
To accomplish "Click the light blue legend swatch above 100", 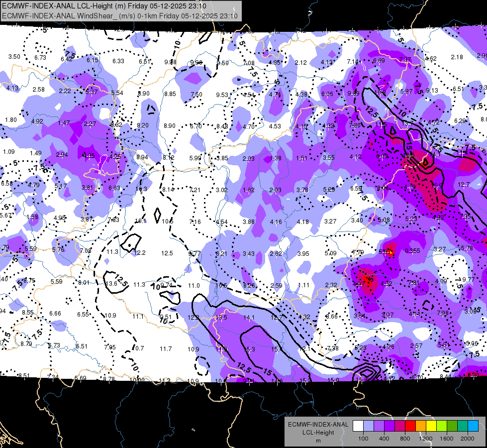I will coord(369,426).
